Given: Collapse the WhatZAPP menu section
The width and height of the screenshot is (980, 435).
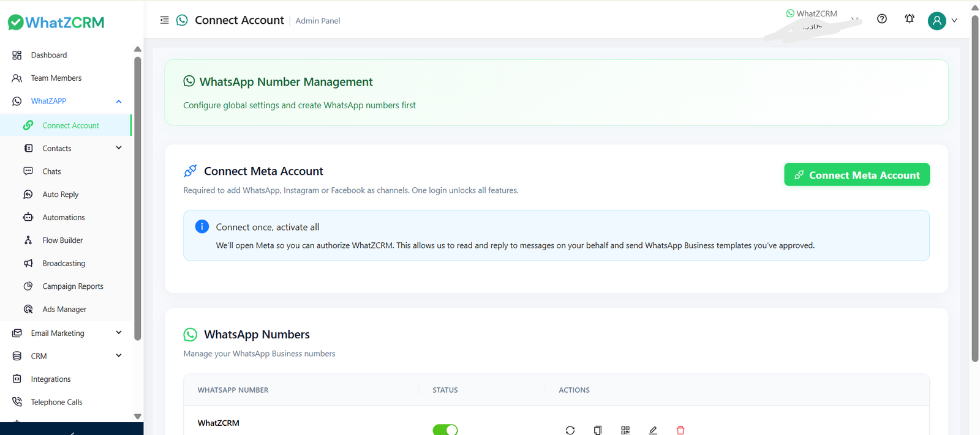Looking at the screenshot, I should [119, 102].
